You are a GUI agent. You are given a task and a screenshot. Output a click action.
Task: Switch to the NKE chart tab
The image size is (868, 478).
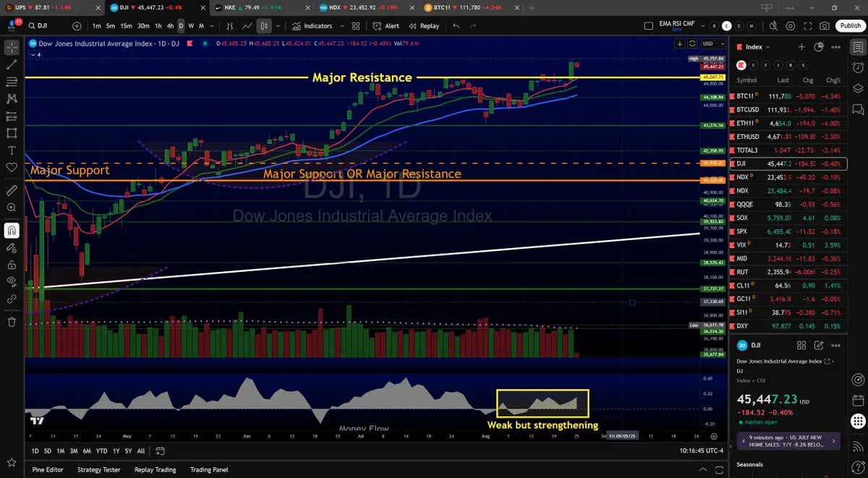[x=260, y=7]
